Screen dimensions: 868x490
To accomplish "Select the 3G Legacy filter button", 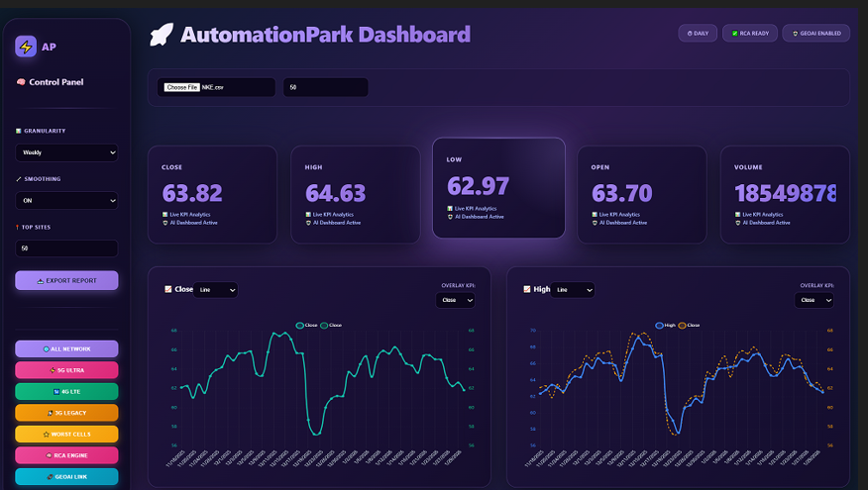I will coord(66,413).
